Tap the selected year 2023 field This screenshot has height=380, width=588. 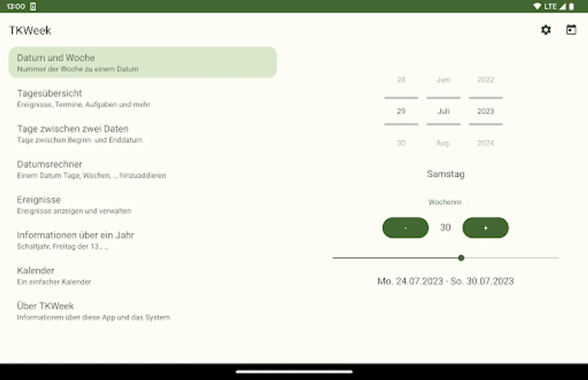(486, 111)
